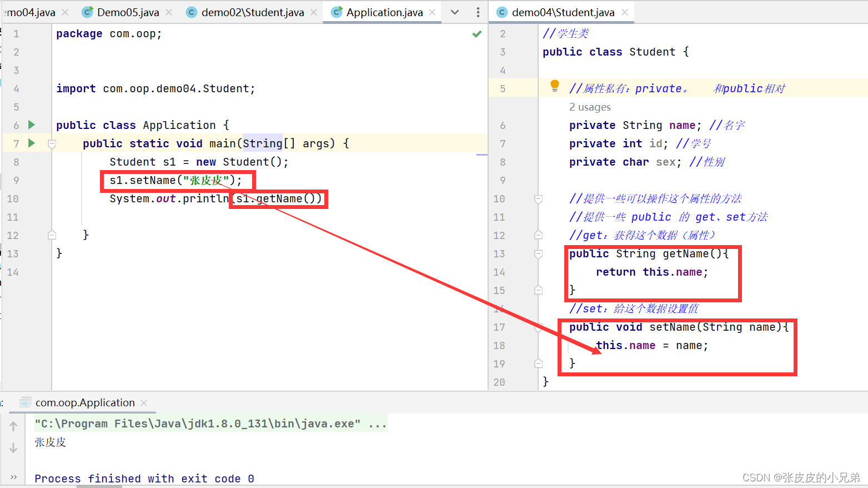
Task: Click 'import com.oop.demo04.Student;' line
Action: pos(155,88)
